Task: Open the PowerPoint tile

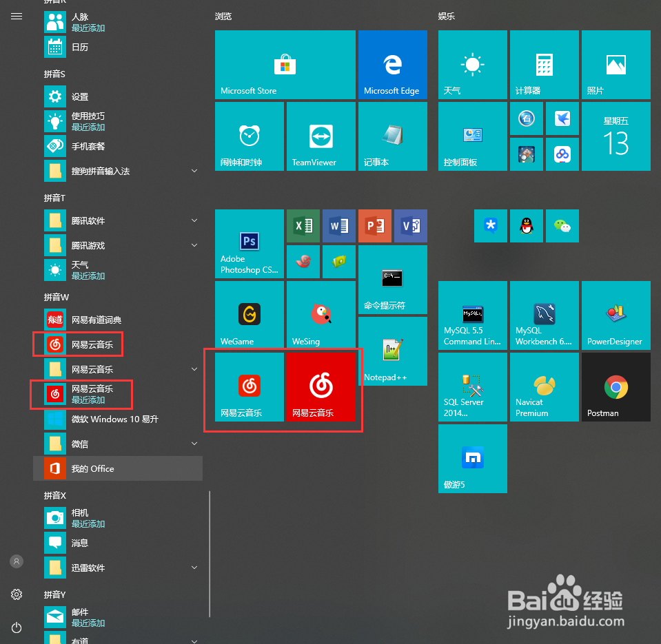Action: 375,226
